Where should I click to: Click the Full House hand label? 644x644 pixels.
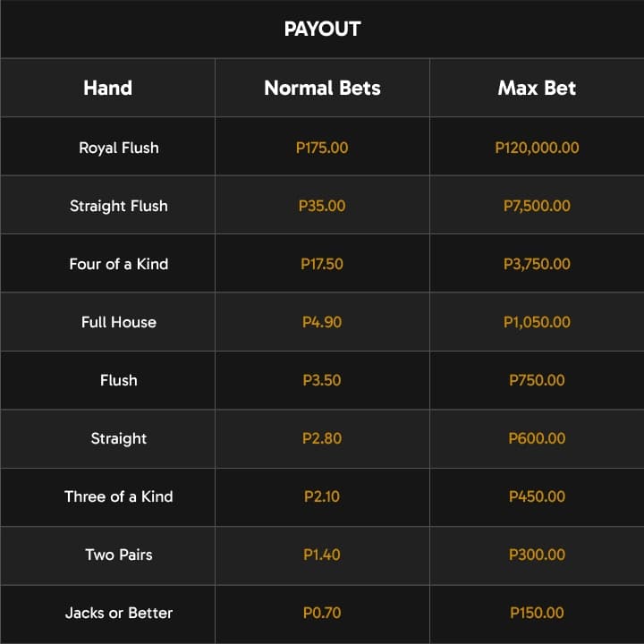tap(119, 322)
